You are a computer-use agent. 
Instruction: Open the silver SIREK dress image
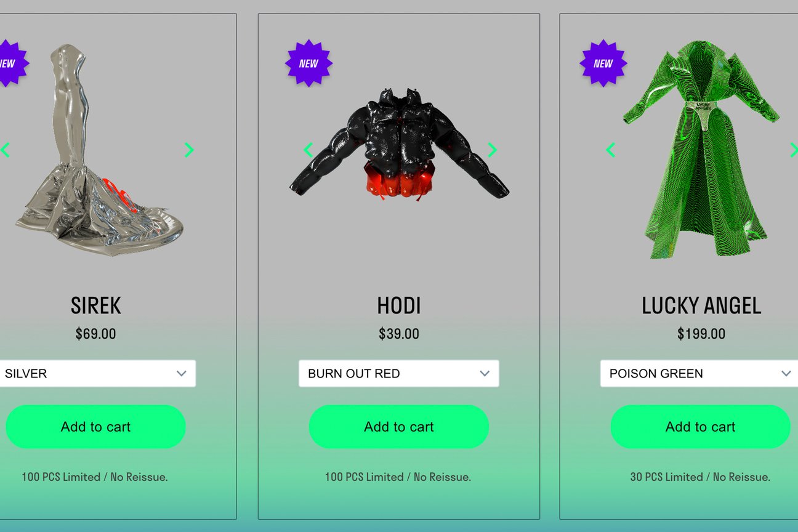point(99,150)
